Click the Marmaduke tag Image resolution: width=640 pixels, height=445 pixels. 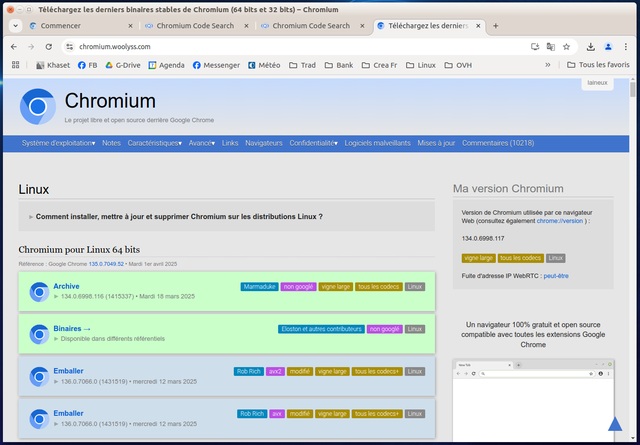coord(259,287)
